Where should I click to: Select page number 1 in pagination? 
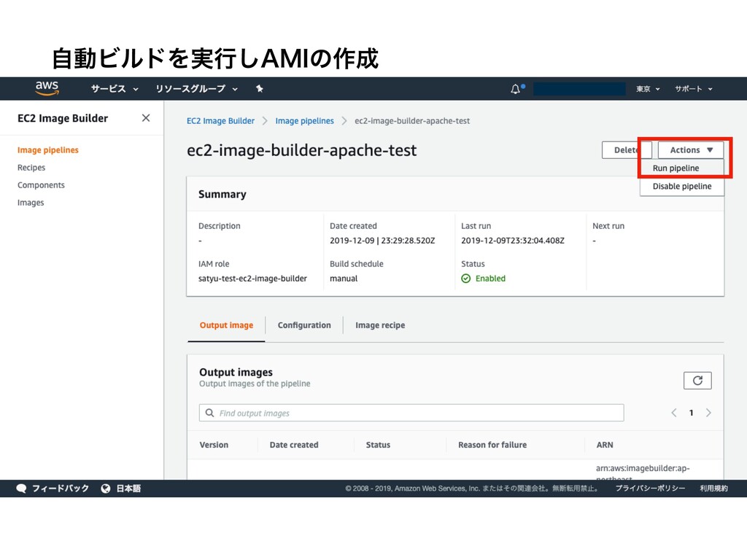691,413
